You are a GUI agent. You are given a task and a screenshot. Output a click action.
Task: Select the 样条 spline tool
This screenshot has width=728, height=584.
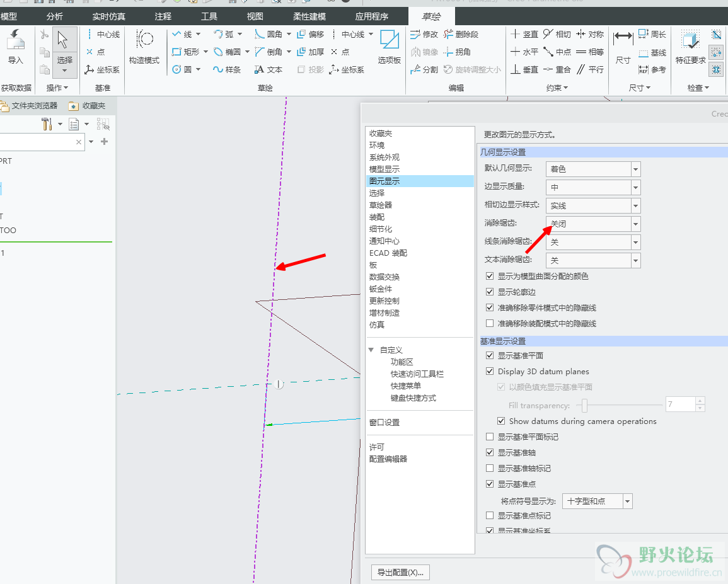(x=227, y=70)
